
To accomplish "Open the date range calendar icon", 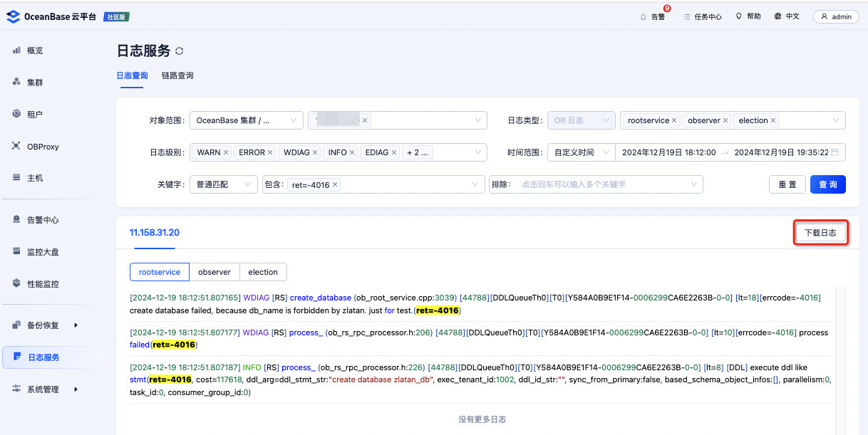I will click(835, 152).
